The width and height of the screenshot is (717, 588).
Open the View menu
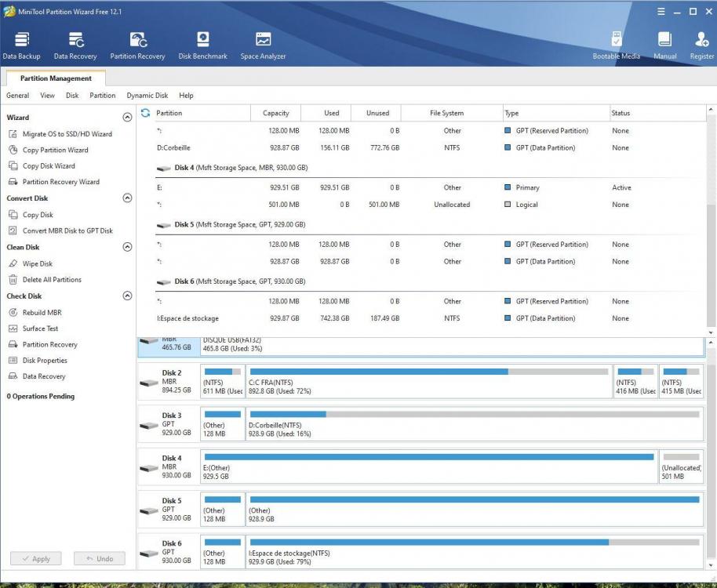pyautogui.click(x=47, y=96)
